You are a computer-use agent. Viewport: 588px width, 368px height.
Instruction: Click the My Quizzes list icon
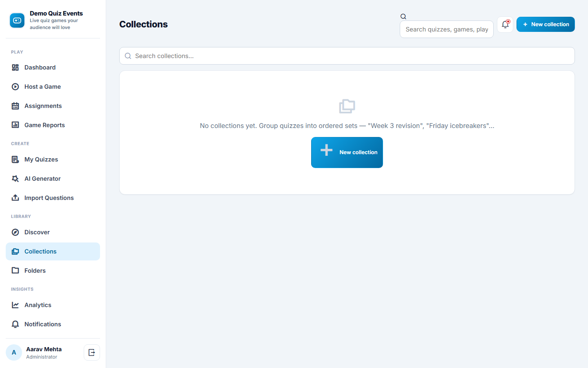[15, 159]
